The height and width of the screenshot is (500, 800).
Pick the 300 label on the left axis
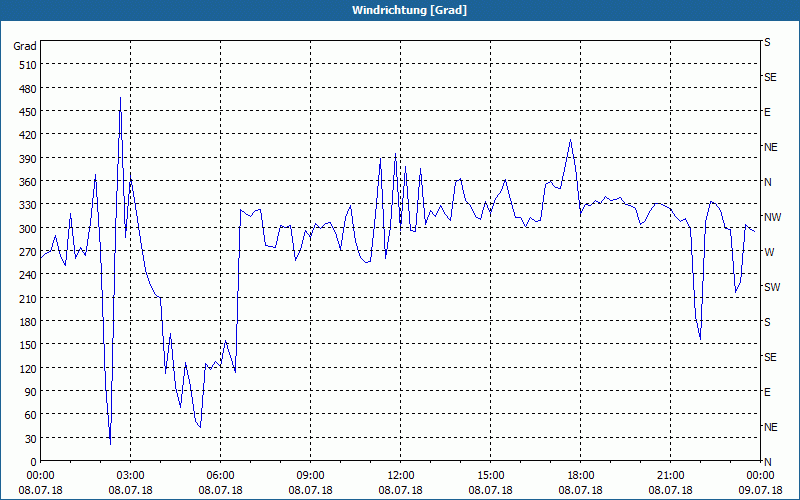(x=28, y=229)
